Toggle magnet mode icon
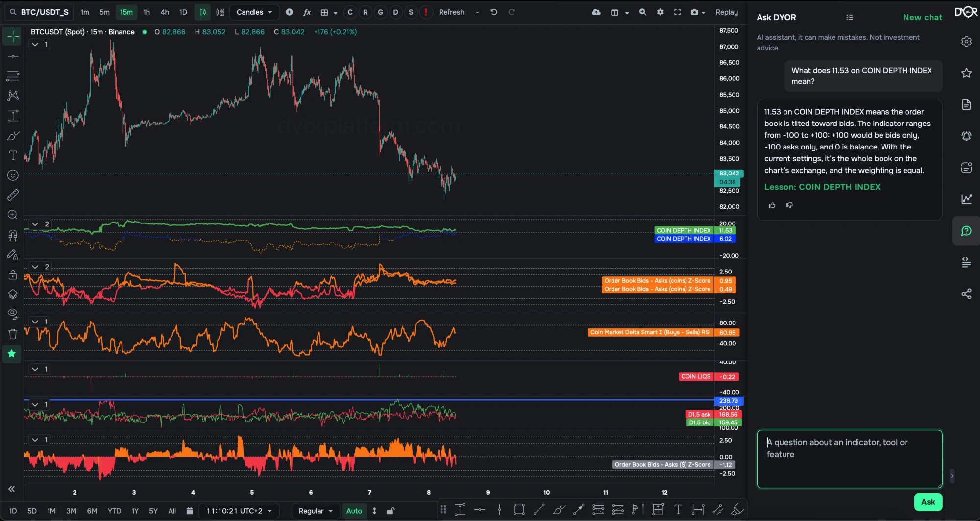This screenshot has width=980, height=521. (x=13, y=235)
